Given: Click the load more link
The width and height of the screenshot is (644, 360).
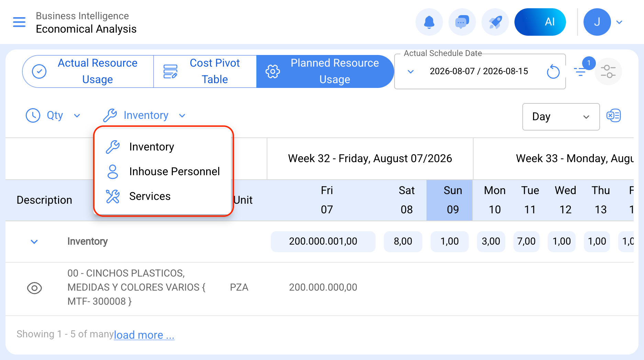Looking at the screenshot, I should pos(144,335).
